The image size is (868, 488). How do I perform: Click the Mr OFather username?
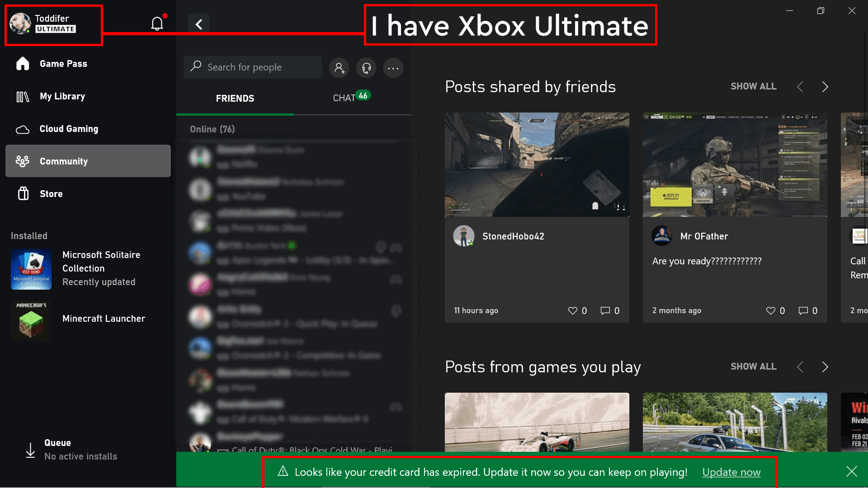704,236
